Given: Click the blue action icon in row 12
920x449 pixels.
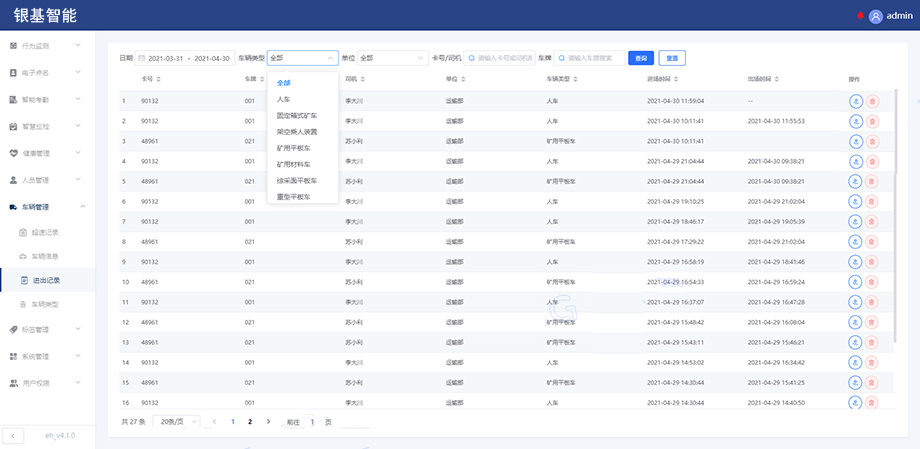Looking at the screenshot, I should (856, 322).
